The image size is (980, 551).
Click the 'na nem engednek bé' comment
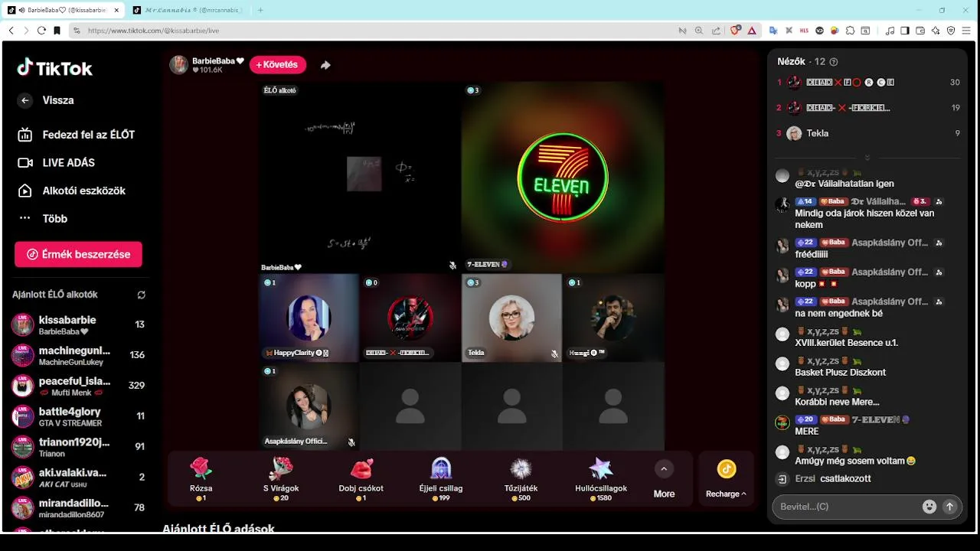(838, 313)
